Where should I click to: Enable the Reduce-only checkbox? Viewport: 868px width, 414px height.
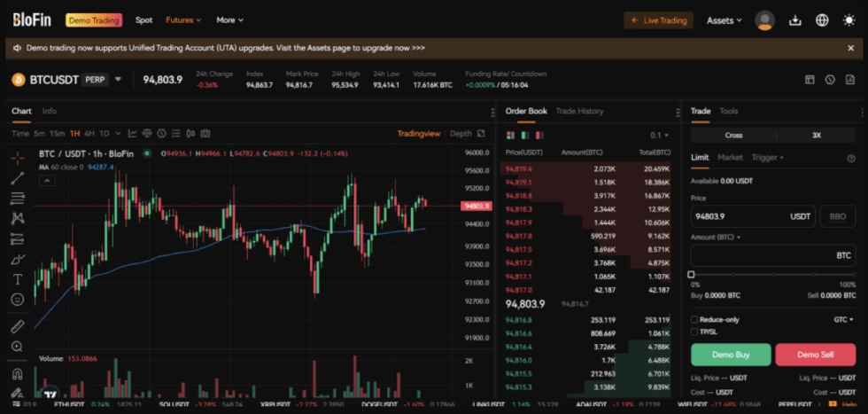click(694, 320)
